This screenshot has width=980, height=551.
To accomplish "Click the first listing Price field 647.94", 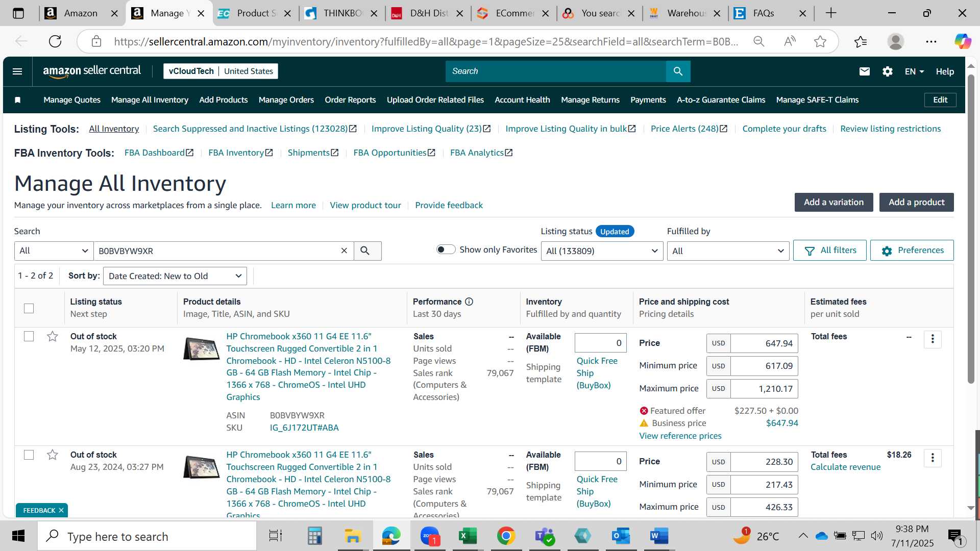I will (x=764, y=343).
